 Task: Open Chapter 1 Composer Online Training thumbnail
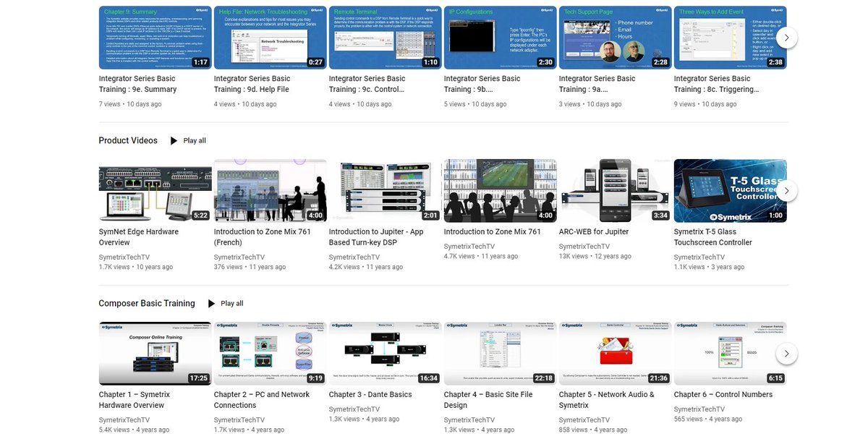click(156, 354)
